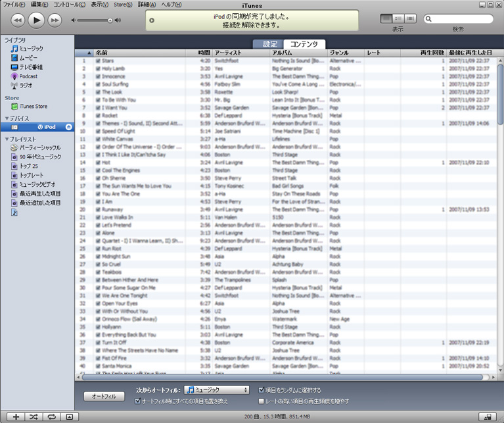This screenshot has height=423, width=504.
Task: Switch to Cover Flow view mode
Action: 410,18
